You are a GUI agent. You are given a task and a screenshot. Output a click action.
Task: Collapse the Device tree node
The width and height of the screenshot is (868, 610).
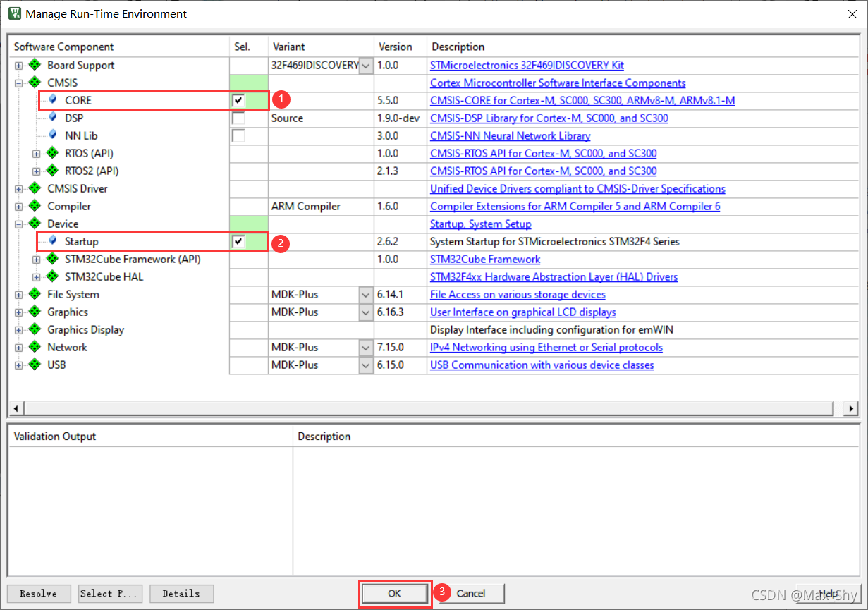[19, 224]
